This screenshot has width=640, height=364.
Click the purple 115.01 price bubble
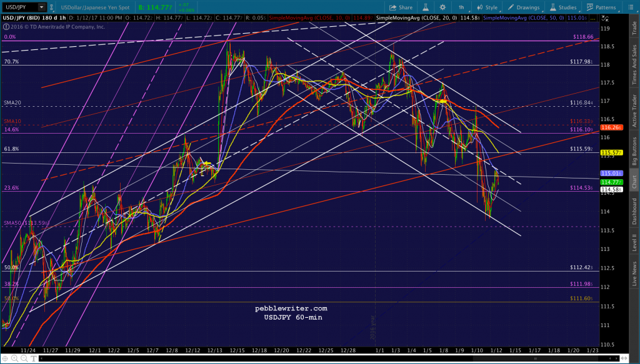[x=611, y=173]
